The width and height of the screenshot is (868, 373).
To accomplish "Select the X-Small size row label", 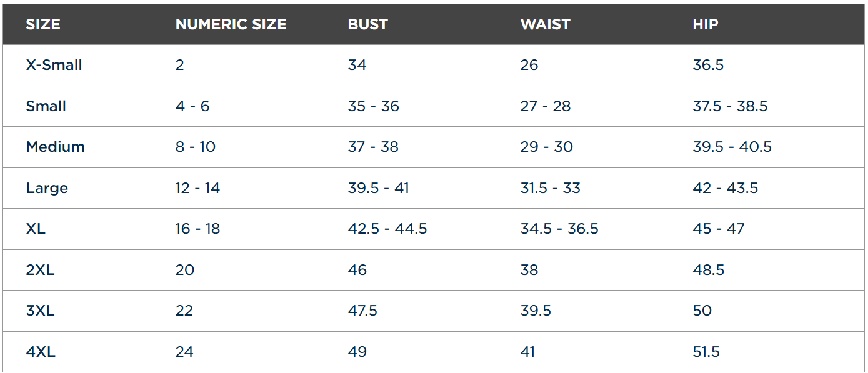I will (x=54, y=65).
